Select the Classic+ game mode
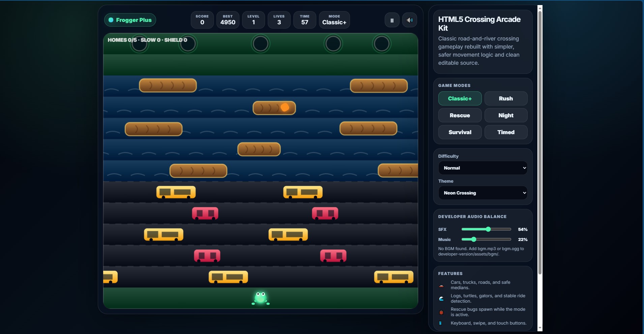The width and height of the screenshot is (644, 334). click(x=460, y=98)
